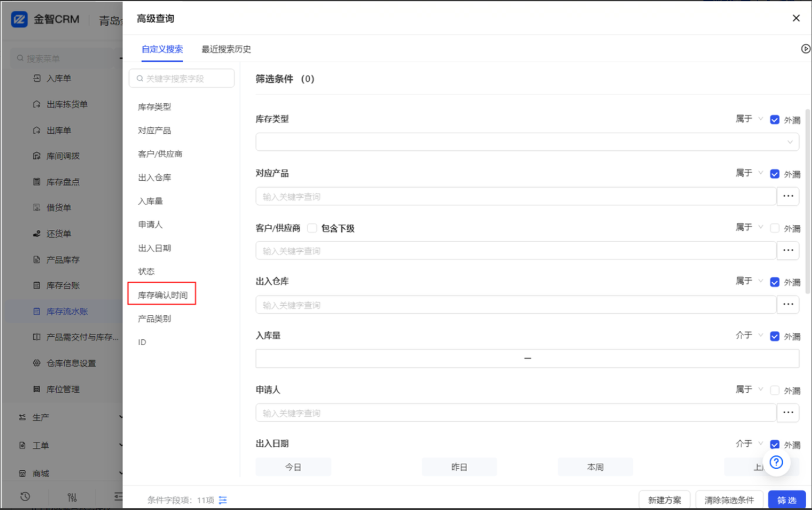This screenshot has height=510, width=812.
Task: Select 产品类别 in the field list
Action: (154, 319)
